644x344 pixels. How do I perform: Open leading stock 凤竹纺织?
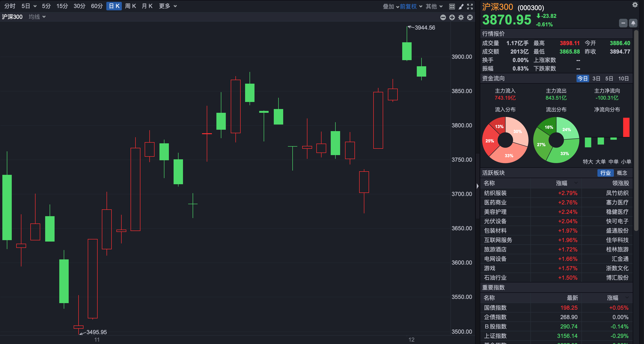617,193
